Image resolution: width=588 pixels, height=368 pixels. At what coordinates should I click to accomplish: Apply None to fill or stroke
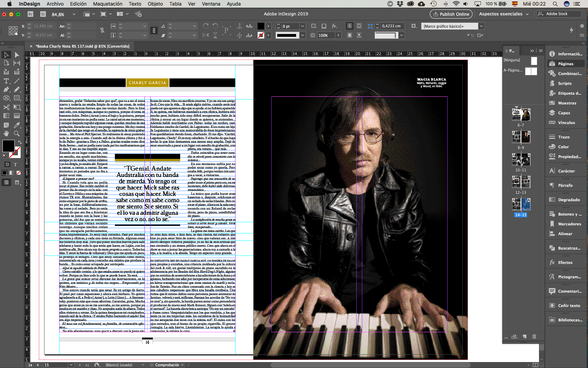click(x=19, y=173)
